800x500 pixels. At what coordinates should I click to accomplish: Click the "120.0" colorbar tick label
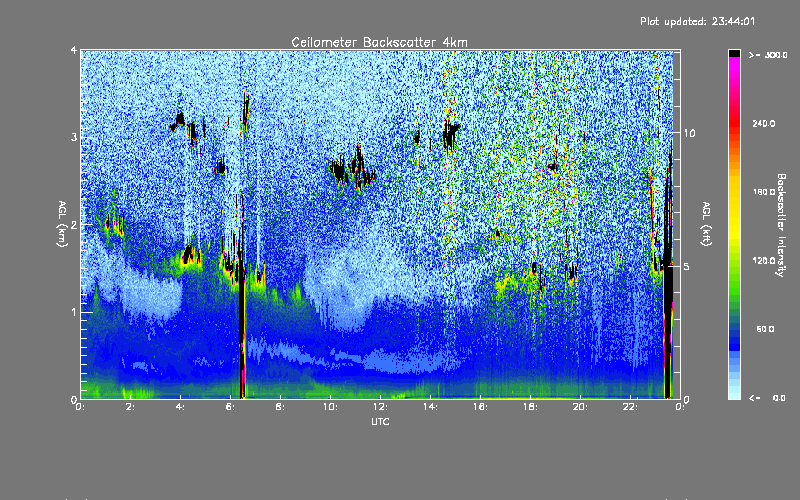click(764, 260)
